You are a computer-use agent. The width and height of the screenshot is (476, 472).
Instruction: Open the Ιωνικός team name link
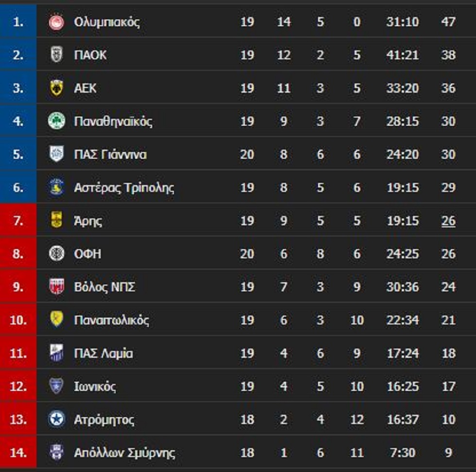(x=95, y=387)
